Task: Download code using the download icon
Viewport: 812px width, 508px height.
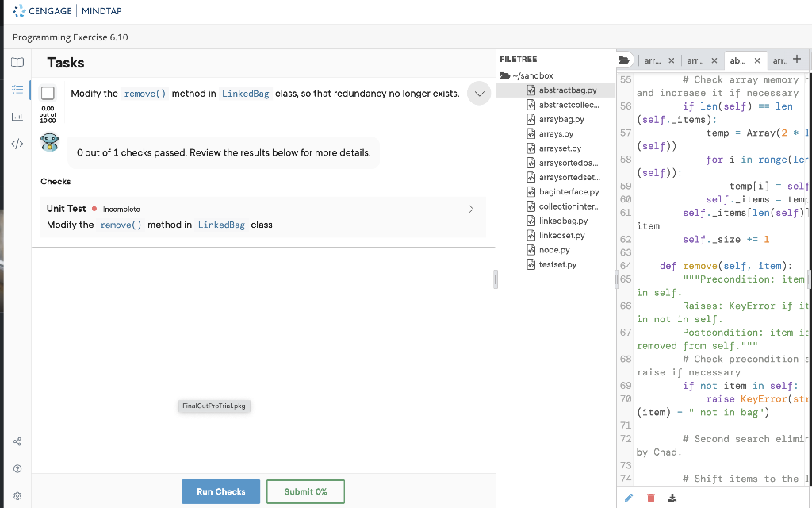Action: tap(672, 497)
